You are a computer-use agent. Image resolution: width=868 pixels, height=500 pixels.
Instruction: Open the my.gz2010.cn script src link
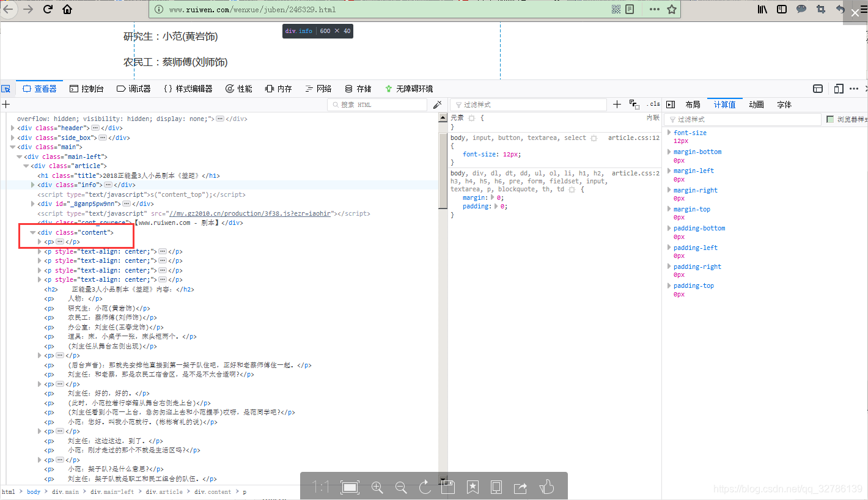(x=251, y=214)
